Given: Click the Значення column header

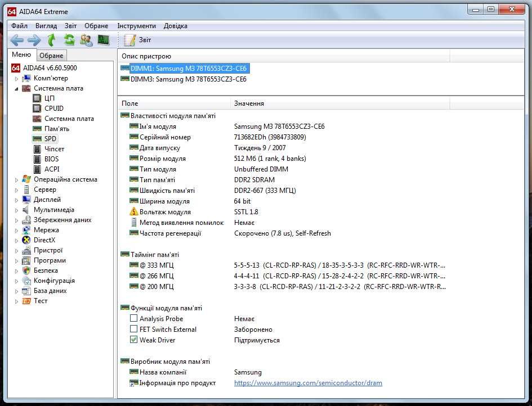Looking at the screenshot, I should (341, 103).
